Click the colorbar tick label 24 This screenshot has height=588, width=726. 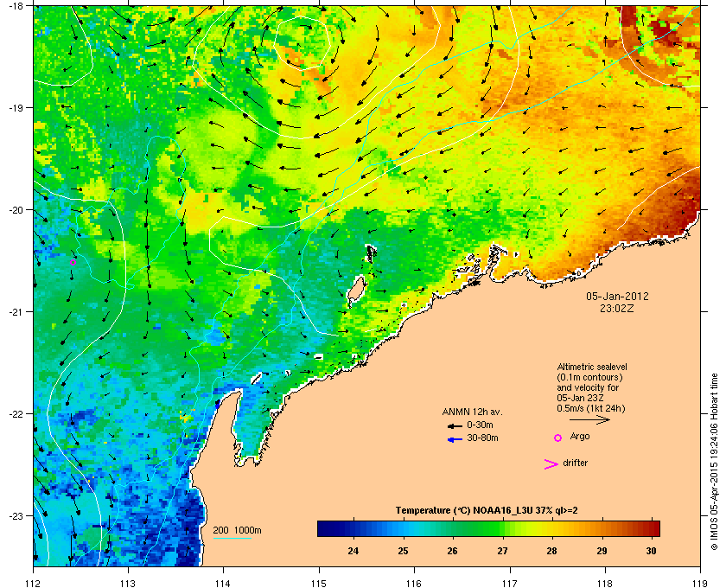tap(353, 551)
